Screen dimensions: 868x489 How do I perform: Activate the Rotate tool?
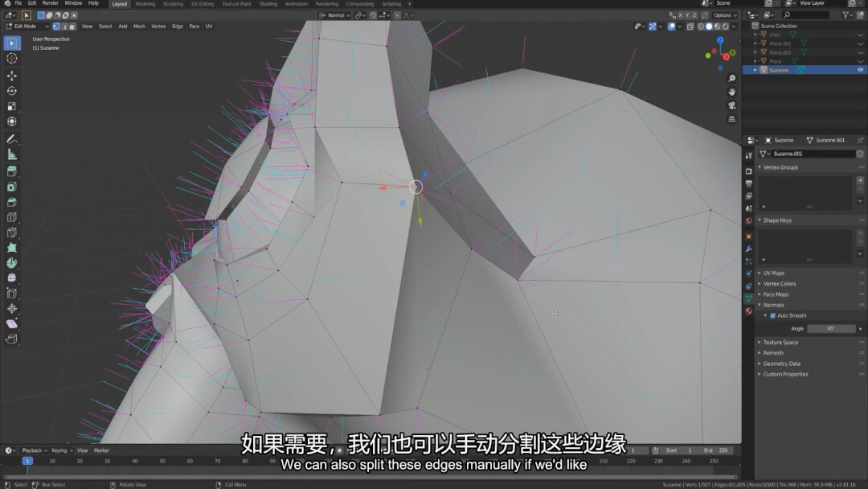coord(11,91)
